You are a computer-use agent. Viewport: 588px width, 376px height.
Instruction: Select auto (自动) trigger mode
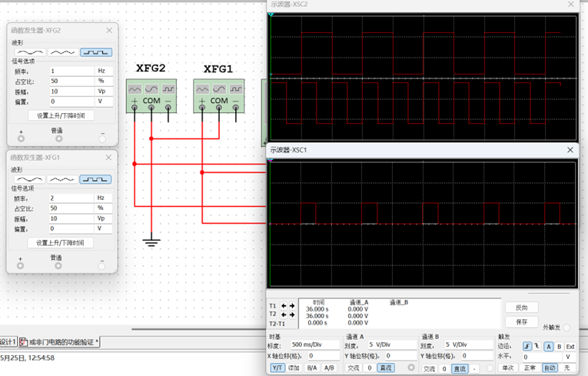point(550,368)
